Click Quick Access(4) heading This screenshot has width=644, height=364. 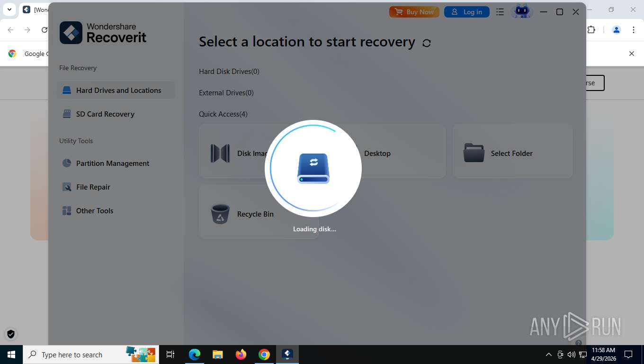[223, 114]
